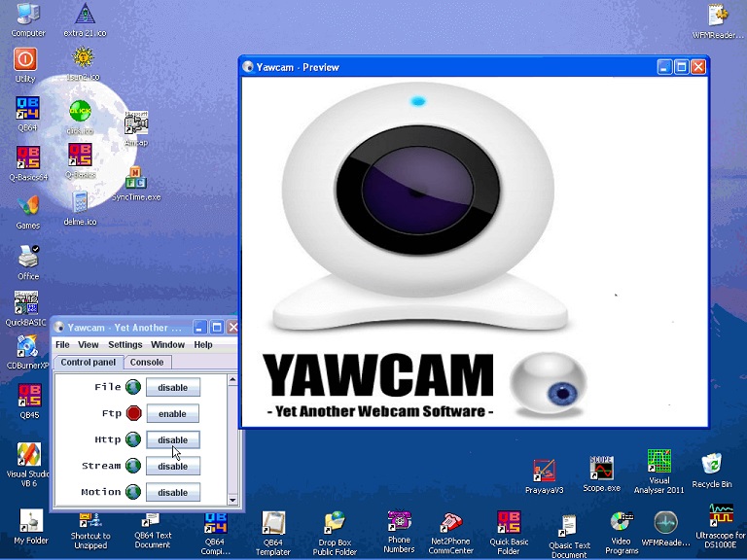Open the Settings menu in Yawcam
The image size is (747, 560).
click(x=125, y=344)
